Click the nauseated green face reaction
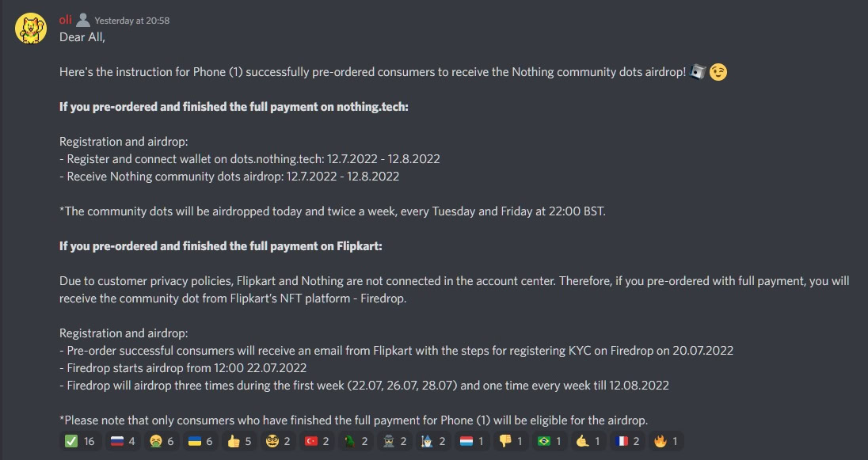Viewport: 868px width, 460px height. (x=159, y=442)
